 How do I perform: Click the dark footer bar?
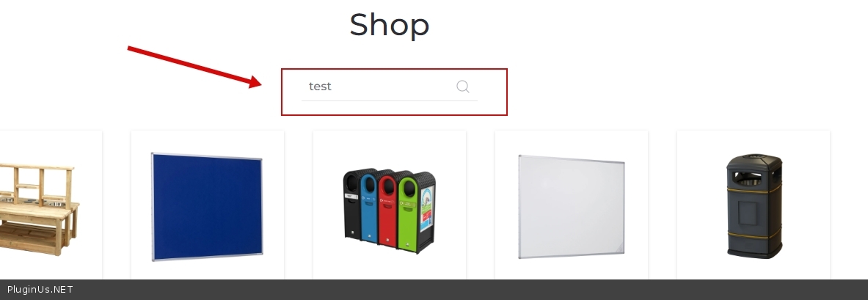coord(434,290)
